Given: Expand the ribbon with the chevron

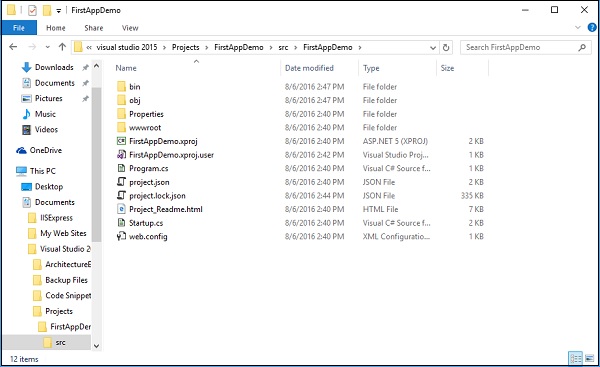Looking at the screenshot, I should point(578,28).
